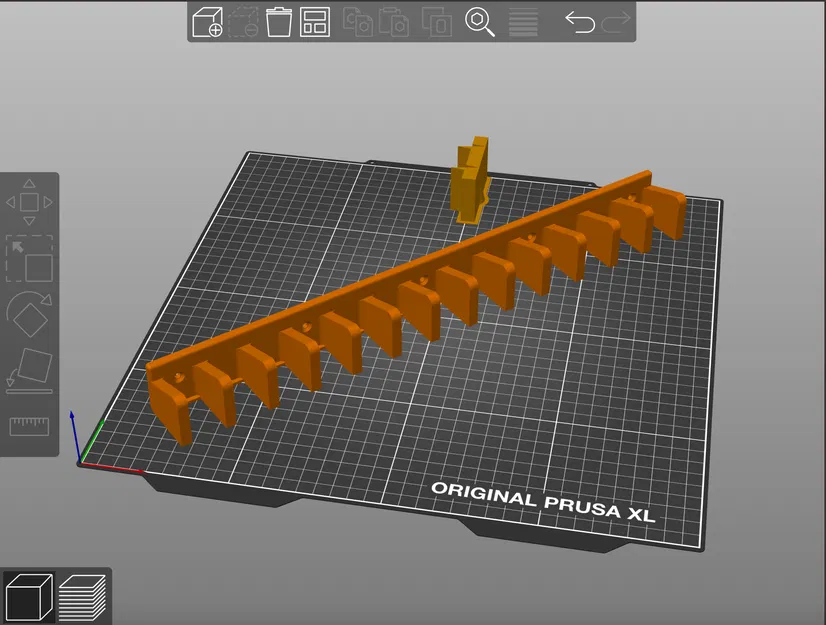Click the Paste icon
This screenshot has width=826, height=625.
394,22
